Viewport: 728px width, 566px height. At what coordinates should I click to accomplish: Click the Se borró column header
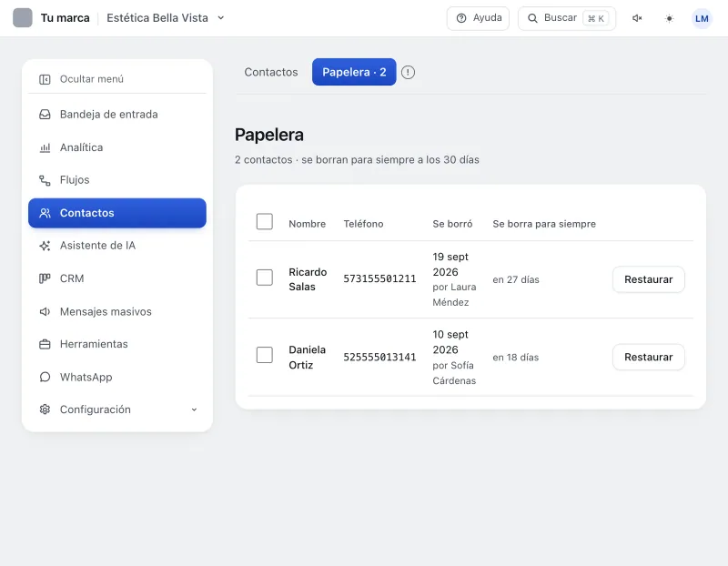(x=452, y=224)
